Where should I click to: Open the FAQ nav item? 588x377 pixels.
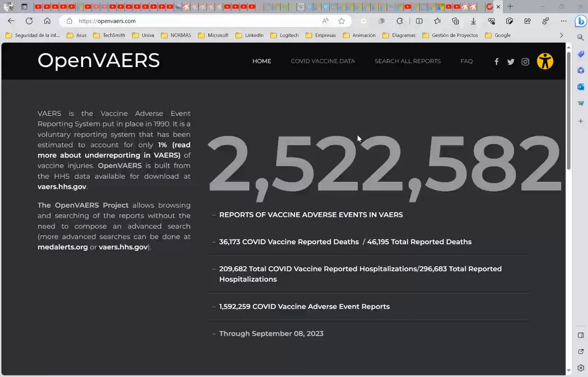click(467, 61)
